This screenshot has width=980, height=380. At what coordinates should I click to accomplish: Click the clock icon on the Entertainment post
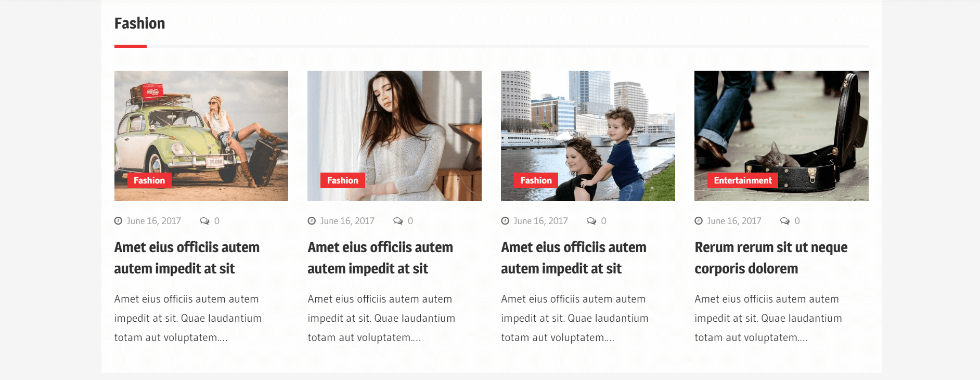699,221
